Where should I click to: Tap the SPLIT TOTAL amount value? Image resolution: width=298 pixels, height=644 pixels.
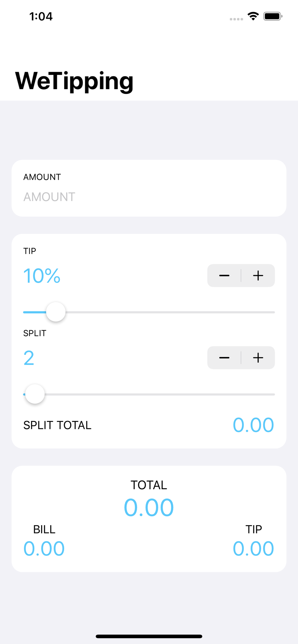pyautogui.click(x=253, y=425)
